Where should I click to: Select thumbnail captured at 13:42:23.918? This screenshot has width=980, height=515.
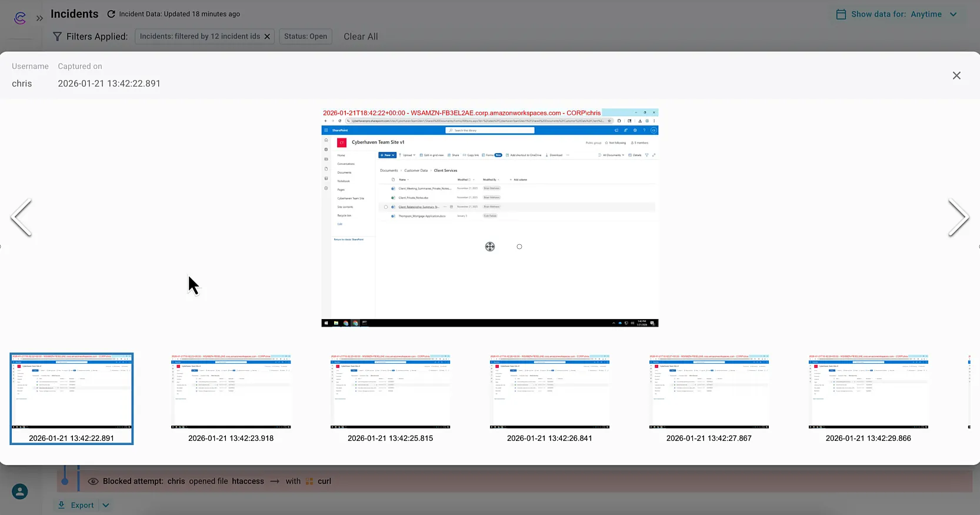click(x=231, y=398)
